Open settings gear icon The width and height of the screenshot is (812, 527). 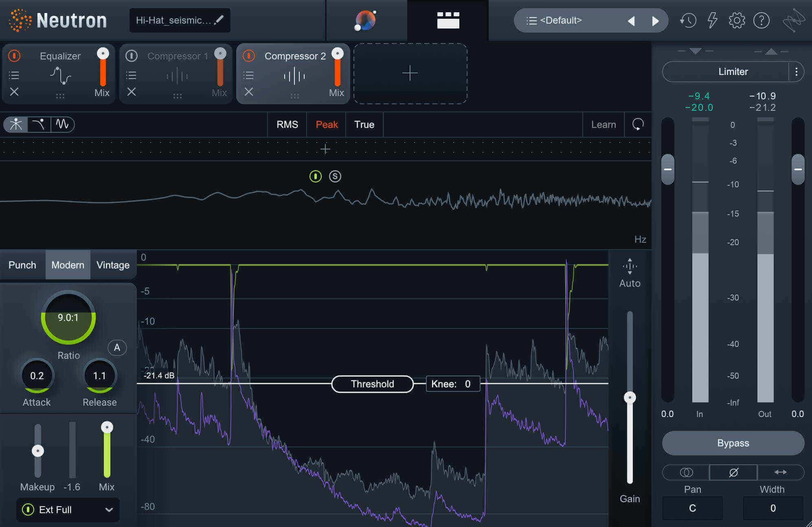coord(737,20)
